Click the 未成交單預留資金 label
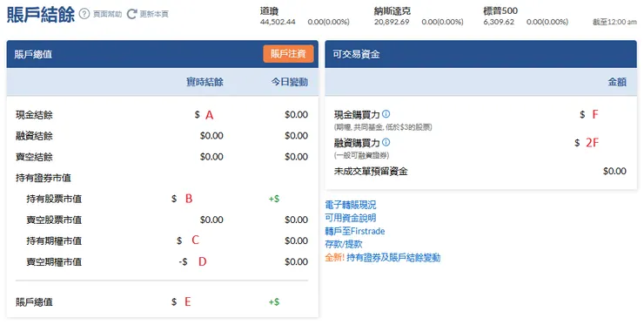644x325 pixels. coord(371,171)
